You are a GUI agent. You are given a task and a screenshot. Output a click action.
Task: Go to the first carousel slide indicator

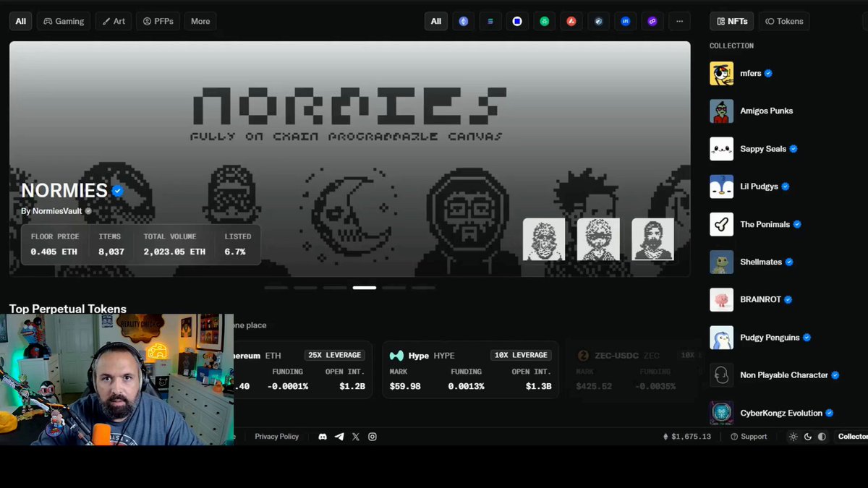[276, 288]
